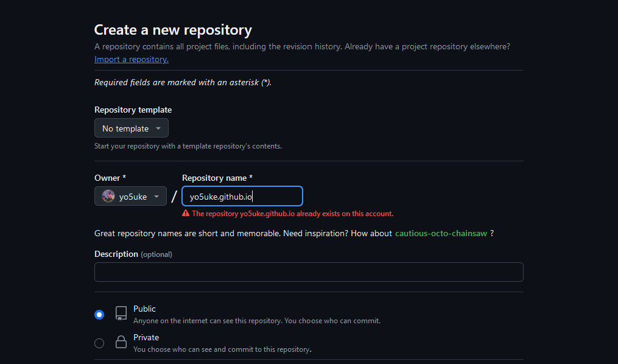Follow the Import a repository link
618x364 pixels.
132,59
